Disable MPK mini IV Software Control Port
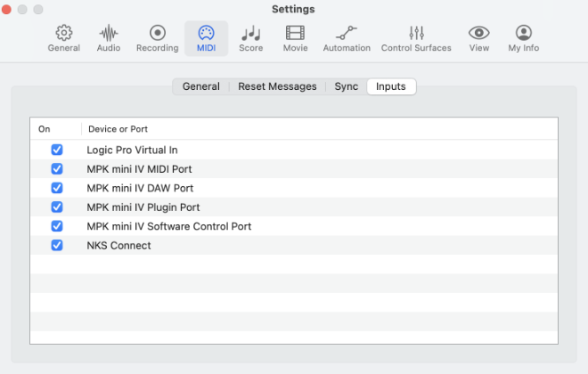This screenshot has height=374, width=588. (x=57, y=226)
